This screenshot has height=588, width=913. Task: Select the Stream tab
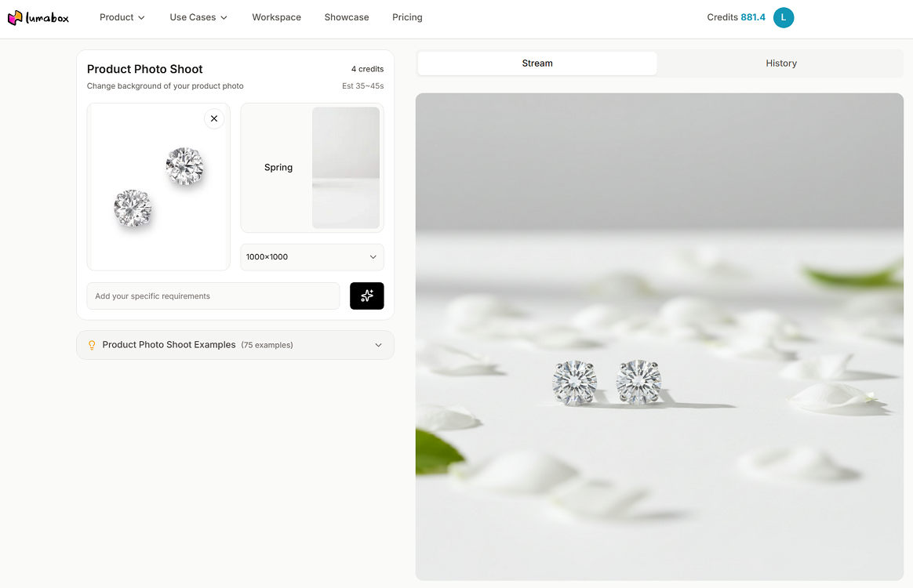pos(537,64)
